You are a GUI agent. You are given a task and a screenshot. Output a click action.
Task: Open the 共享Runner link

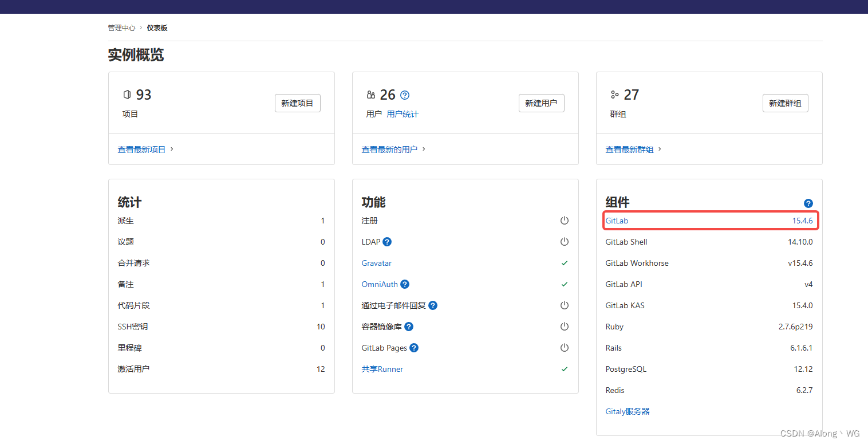(382, 369)
